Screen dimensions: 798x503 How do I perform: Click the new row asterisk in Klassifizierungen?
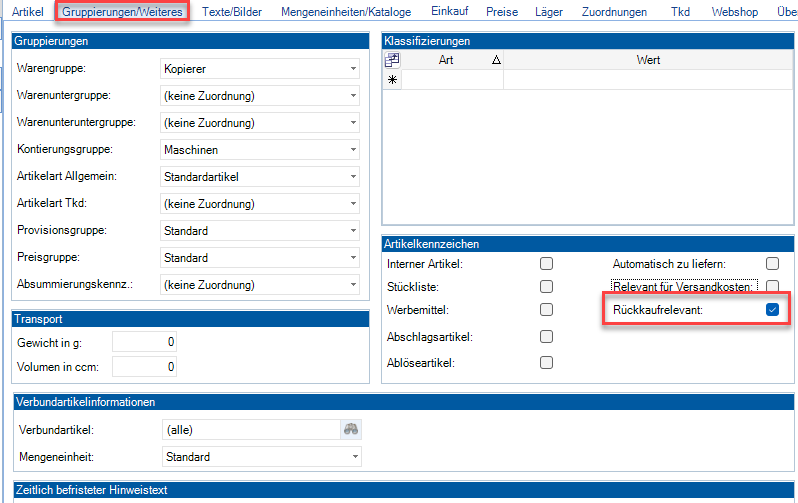point(392,80)
